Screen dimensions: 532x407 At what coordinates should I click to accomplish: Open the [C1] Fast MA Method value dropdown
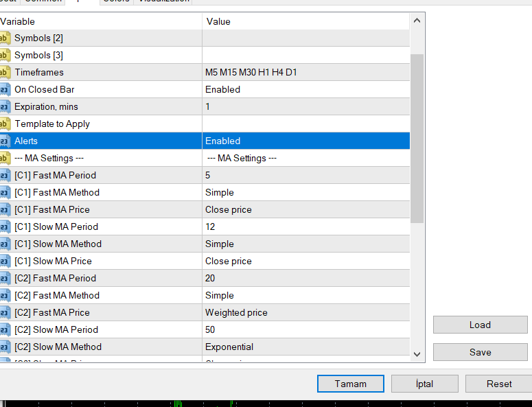(x=305, y=192)
